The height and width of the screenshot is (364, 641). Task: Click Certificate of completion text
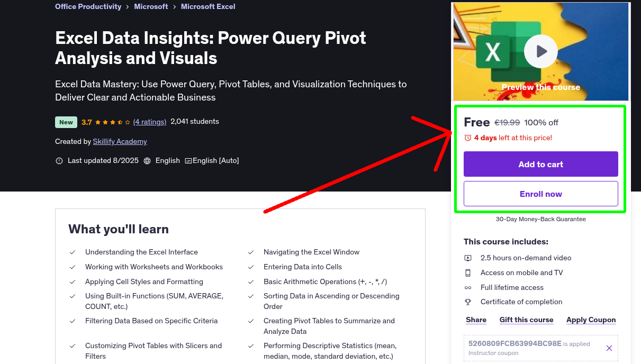tap(521, 302)
